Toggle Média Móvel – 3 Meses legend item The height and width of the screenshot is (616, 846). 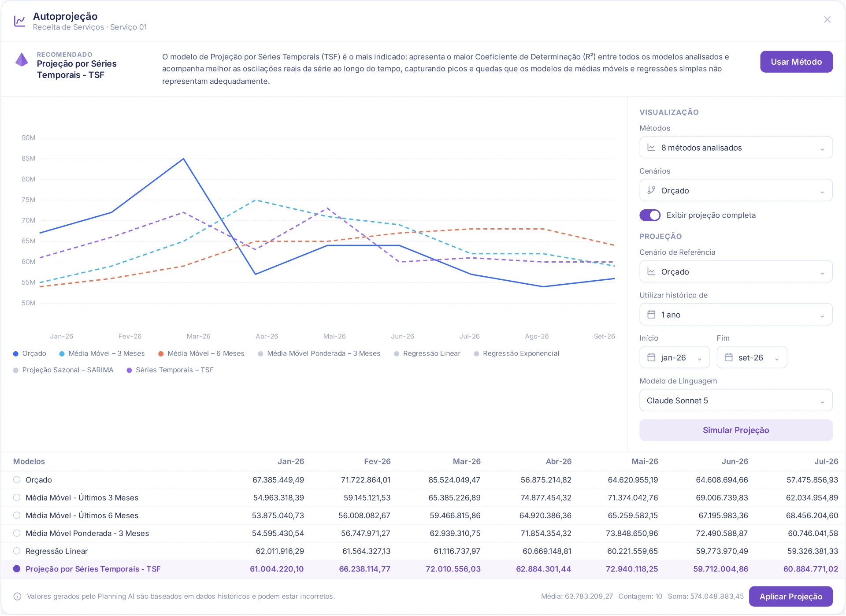click(x=102, y=353)
